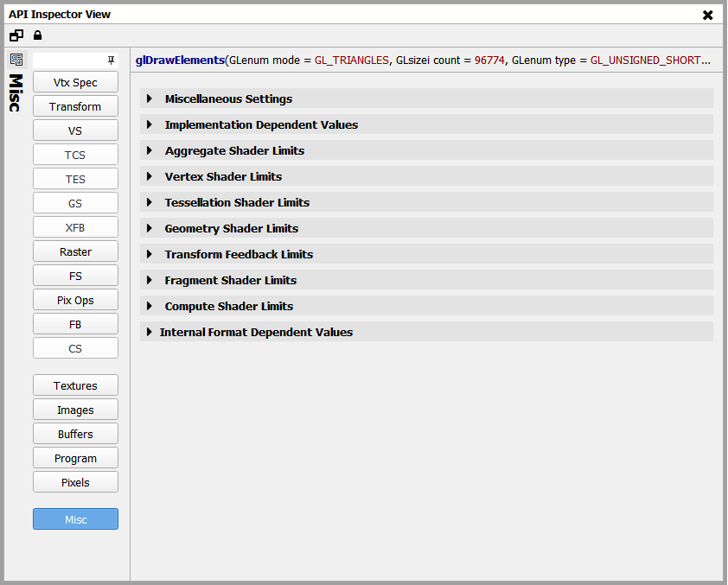Expand Implementation Dependent Values section
The width and height of the screenshot is (728, 585).
(426, 124)
